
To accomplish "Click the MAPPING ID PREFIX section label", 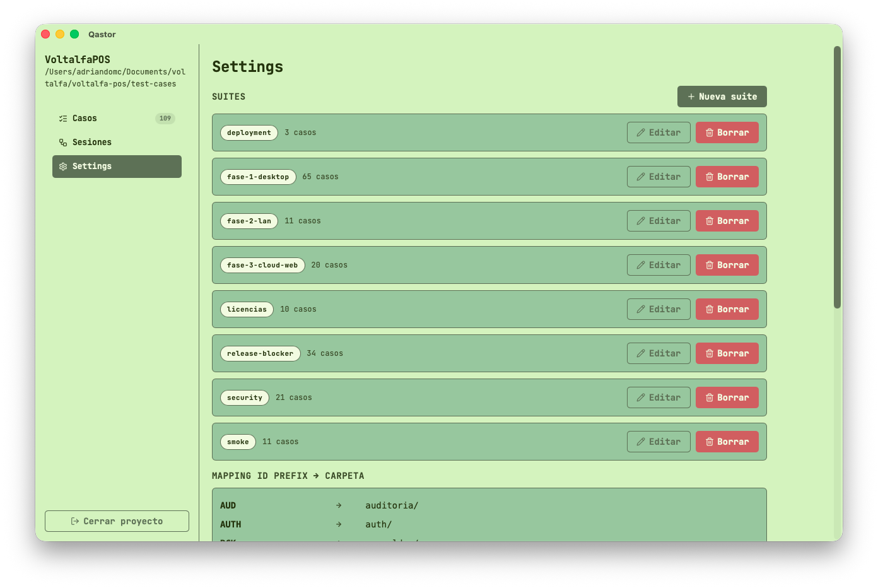I will (288, 476).
